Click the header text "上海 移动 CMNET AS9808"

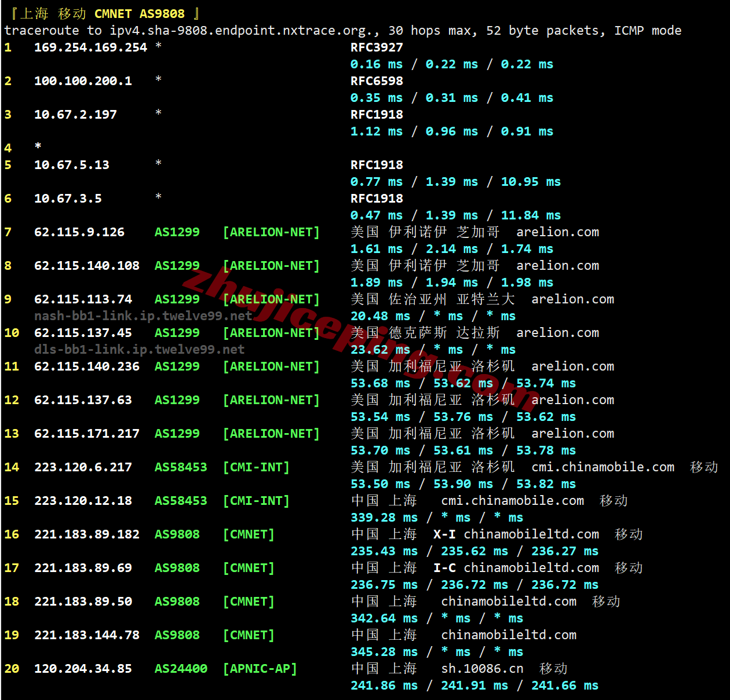pos(102,13)
